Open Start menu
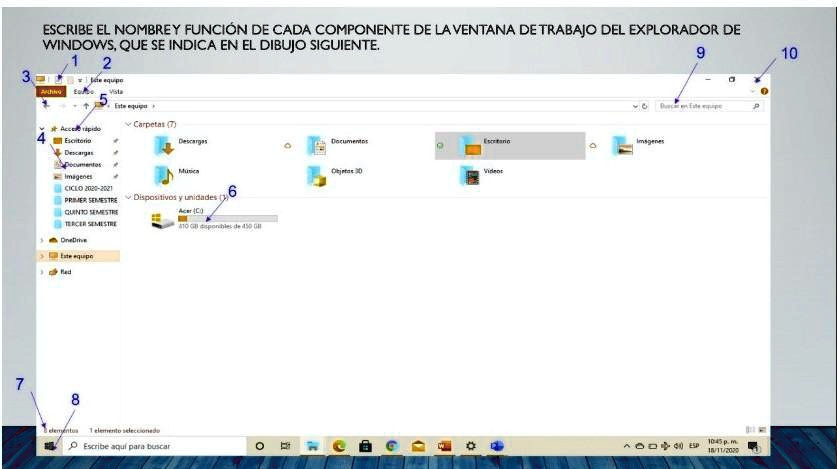 (x=50, y=446)
